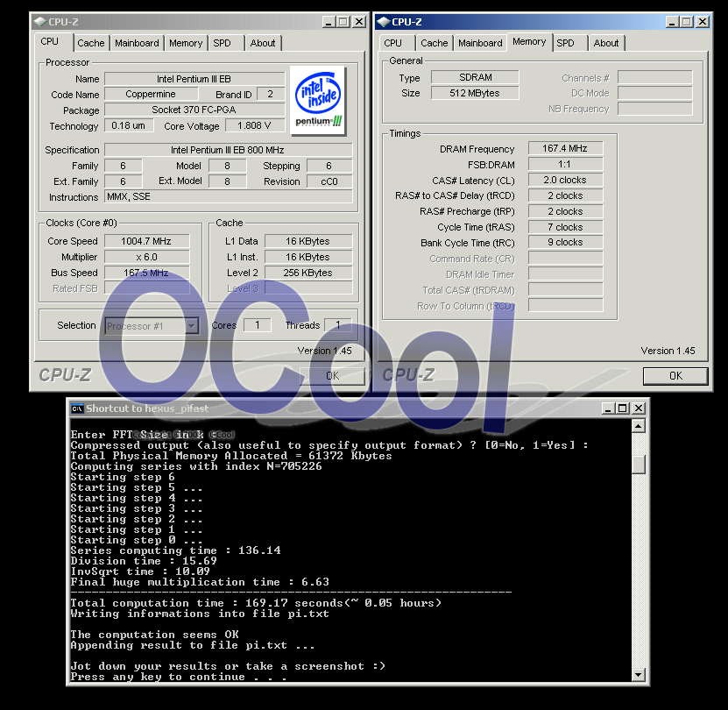Click the memory Type field 'SDRAM'
This screenshot has width=728, height=710.
(475, 77)
